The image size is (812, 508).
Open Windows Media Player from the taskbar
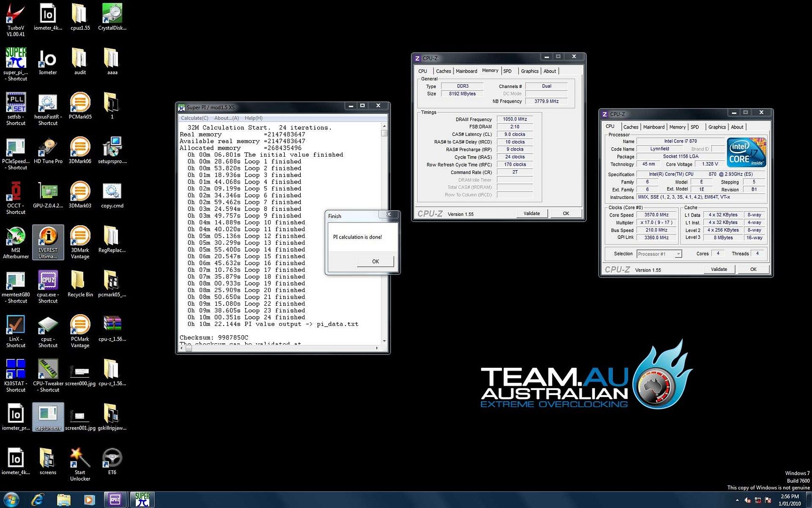point(89,500)
